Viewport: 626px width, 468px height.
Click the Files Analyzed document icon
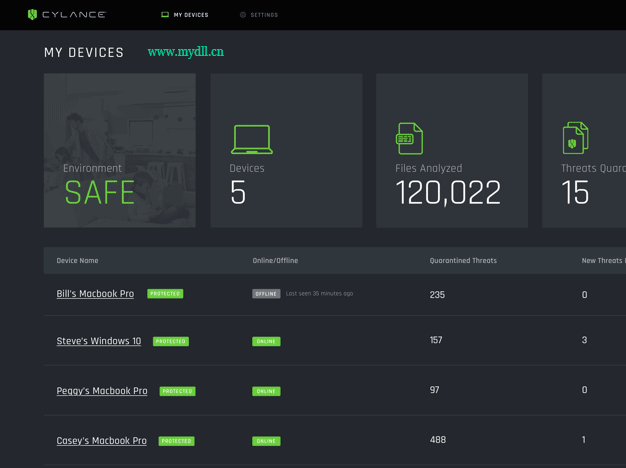point(409,139)
